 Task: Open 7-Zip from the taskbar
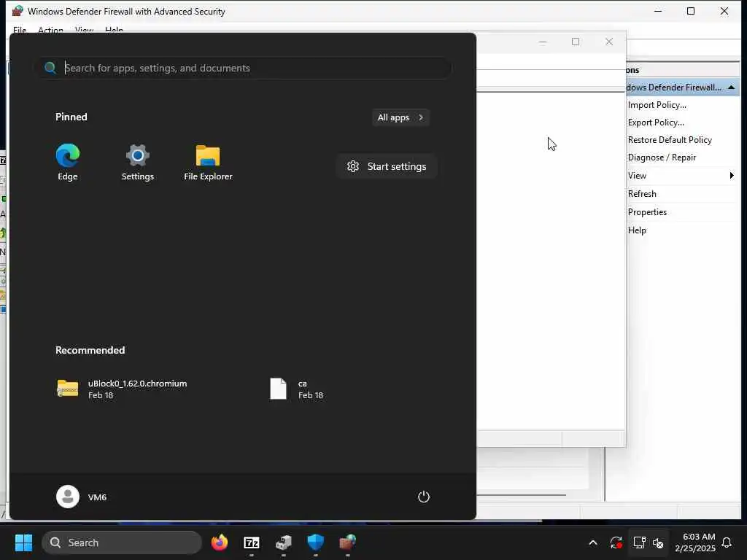pos(252,542)
